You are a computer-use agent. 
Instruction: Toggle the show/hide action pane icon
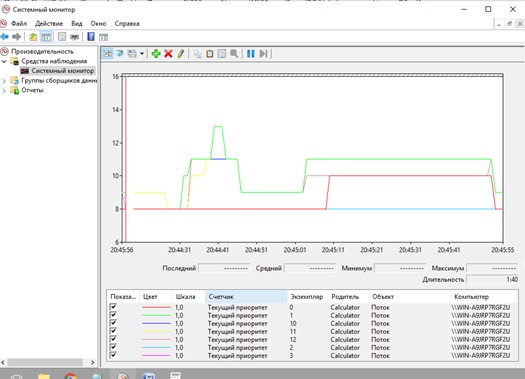pyautogui.click(x=103, y=37)
